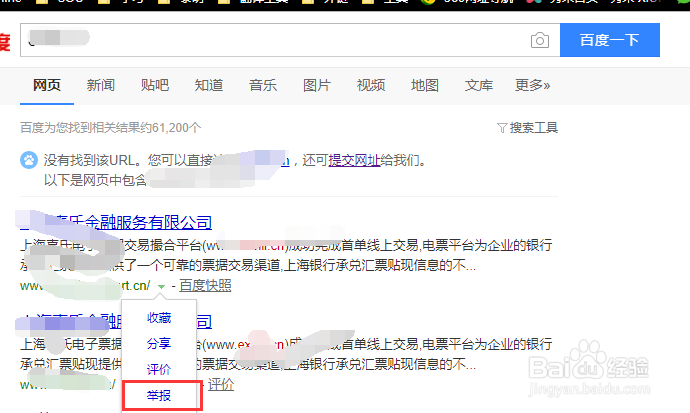Click the 百度一下 search button
690x413 pixels.
[x=609, y=40]
